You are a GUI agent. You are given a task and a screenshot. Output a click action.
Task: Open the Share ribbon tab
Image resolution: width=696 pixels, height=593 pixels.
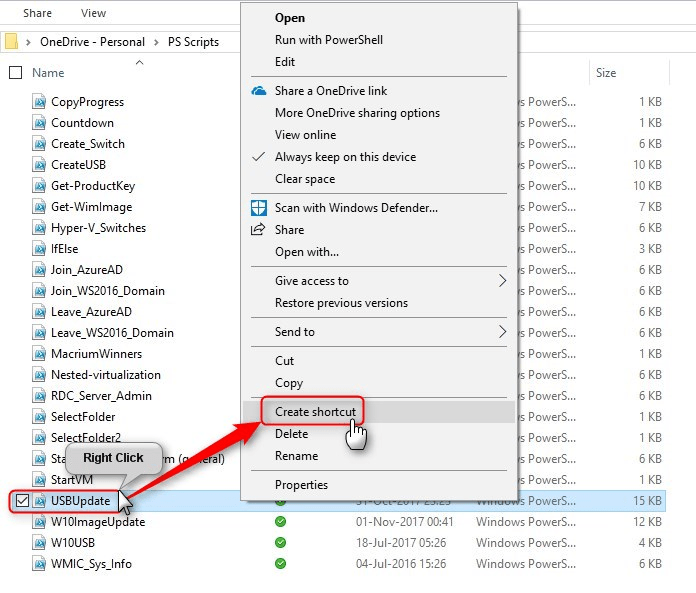click(37, 13)
